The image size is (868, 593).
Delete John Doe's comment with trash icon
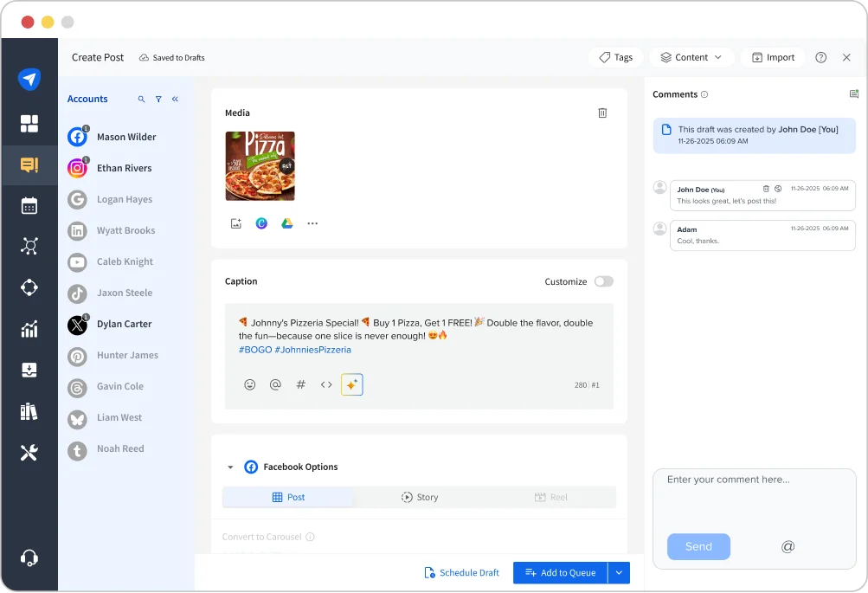click(766, 189)
